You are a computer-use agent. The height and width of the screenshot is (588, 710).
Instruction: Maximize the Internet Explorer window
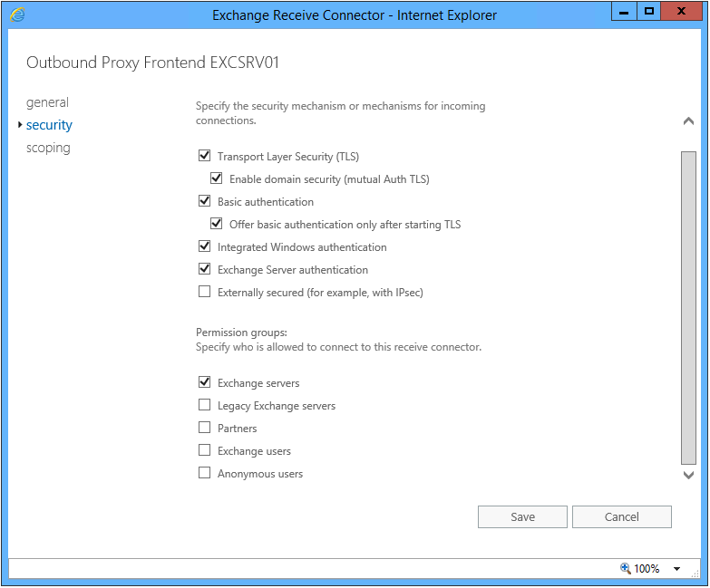649,11
